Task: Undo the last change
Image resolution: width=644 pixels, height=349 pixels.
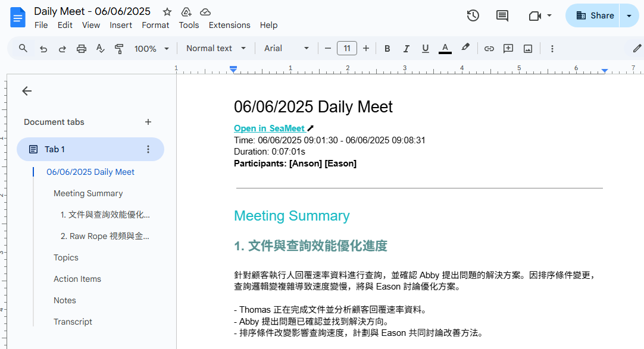Action: click(x=43, y=48)
